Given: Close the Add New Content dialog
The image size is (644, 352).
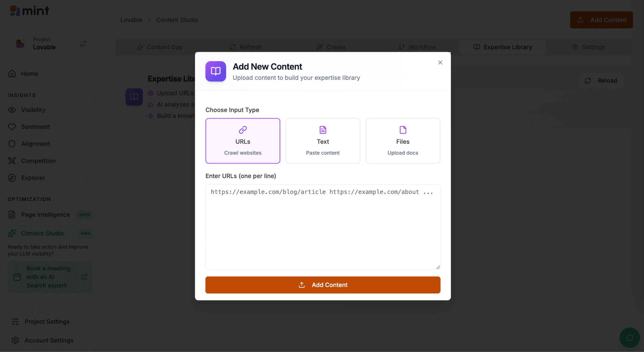Looking at the screenshot, I should [x=440, y=63].
